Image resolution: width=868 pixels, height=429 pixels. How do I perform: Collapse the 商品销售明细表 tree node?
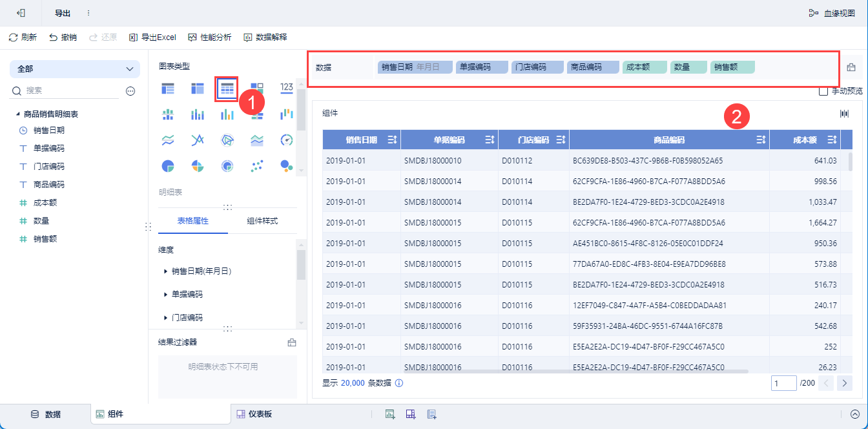[18, 114]
